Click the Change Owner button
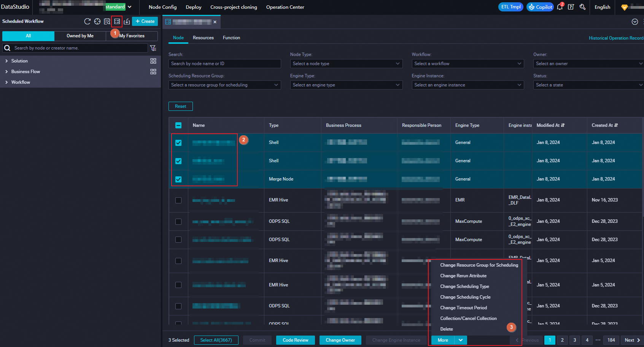Image resolution: width=644 pixels, height=347 pixels. (340, 340)
